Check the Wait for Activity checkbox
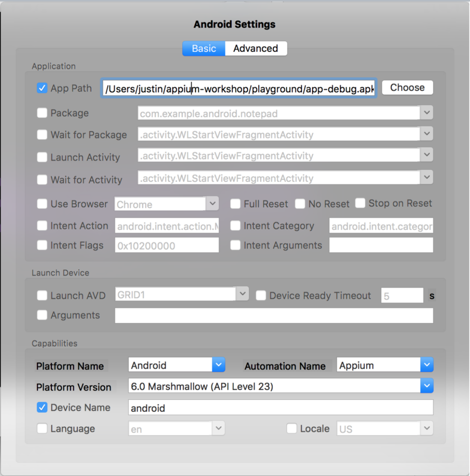The image size is (470, 476). point(42,179)
